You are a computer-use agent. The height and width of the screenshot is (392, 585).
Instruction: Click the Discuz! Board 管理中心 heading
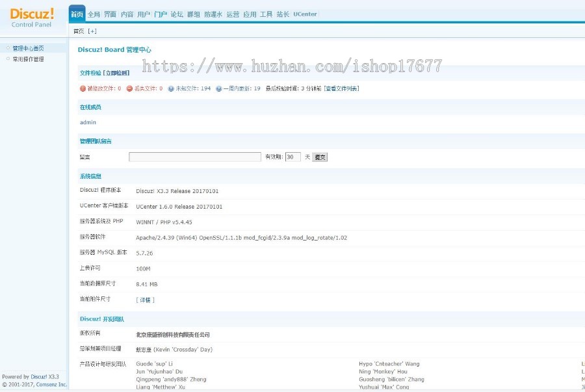(114, 49)
